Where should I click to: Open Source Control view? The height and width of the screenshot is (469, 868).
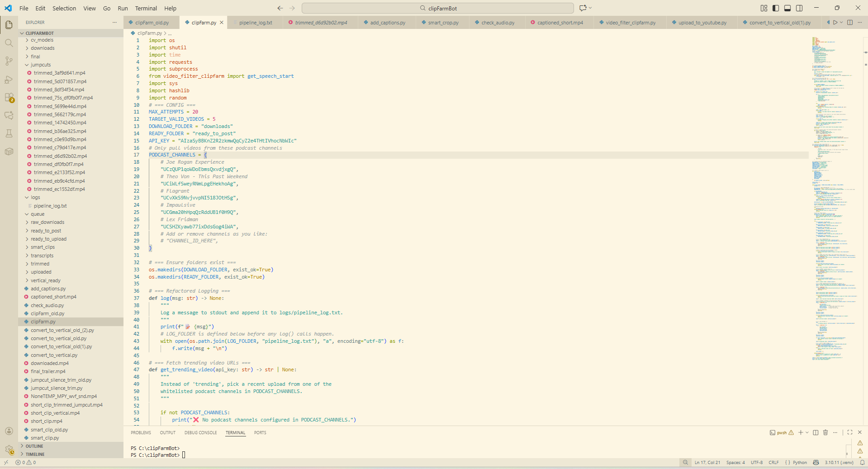[9, 61]
